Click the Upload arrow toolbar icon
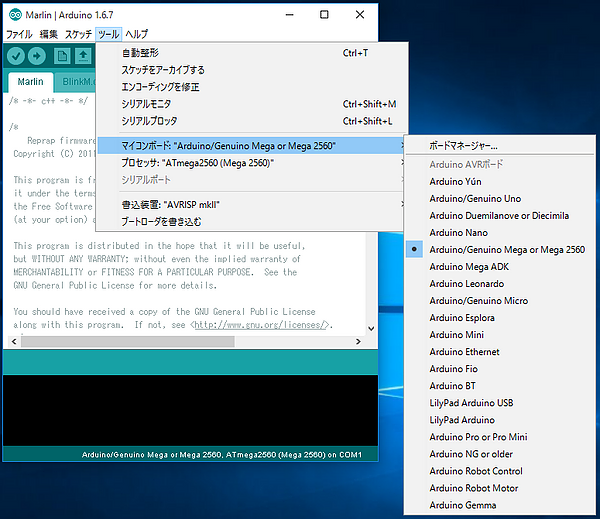The image size is (600, 519). point(37,56)
